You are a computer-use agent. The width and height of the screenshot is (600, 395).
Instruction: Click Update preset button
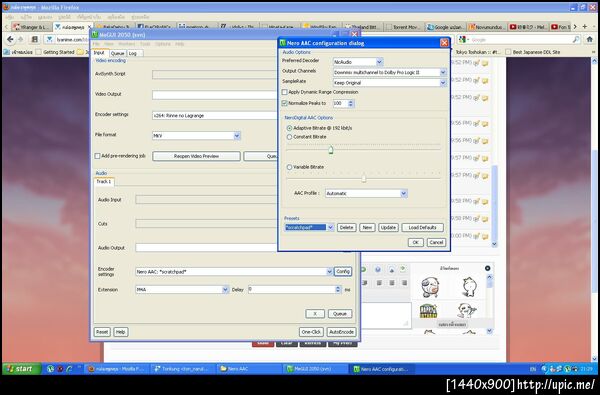pyautogui.click(x=388, y=227)
